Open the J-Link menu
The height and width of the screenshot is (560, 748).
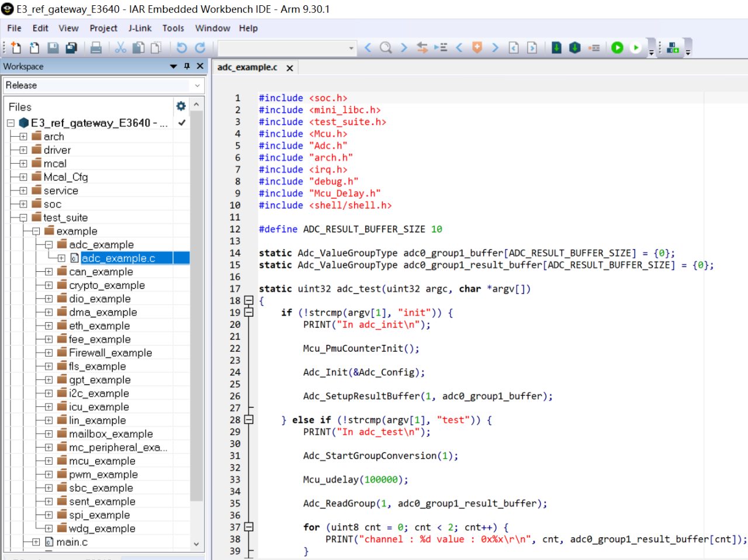[140, 28]
